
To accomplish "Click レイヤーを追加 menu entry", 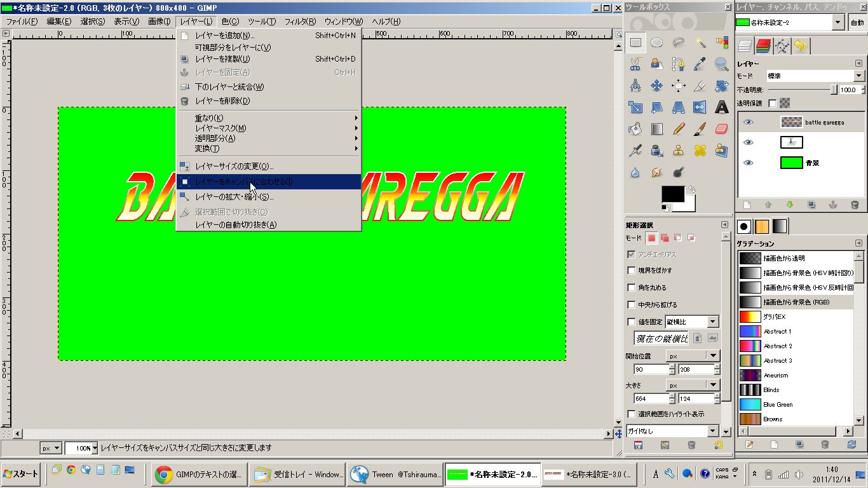I will pyautogui.click(x=268, y=36).
